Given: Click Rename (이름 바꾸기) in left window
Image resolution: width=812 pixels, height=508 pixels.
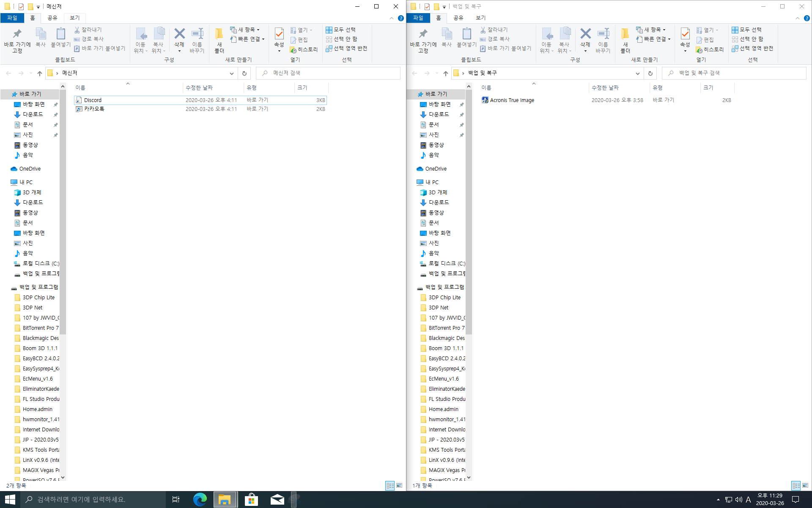Looking at the screenshot, I should (x=197, y=41).
